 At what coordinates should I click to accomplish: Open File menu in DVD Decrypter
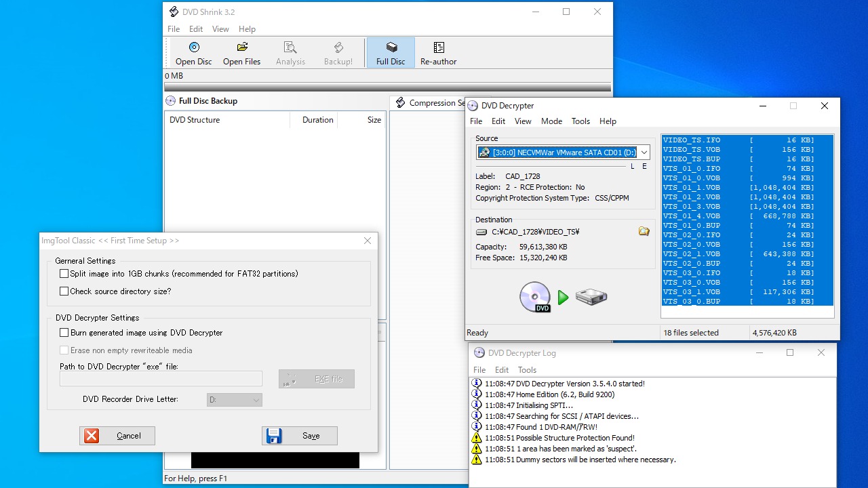point(476,121)
